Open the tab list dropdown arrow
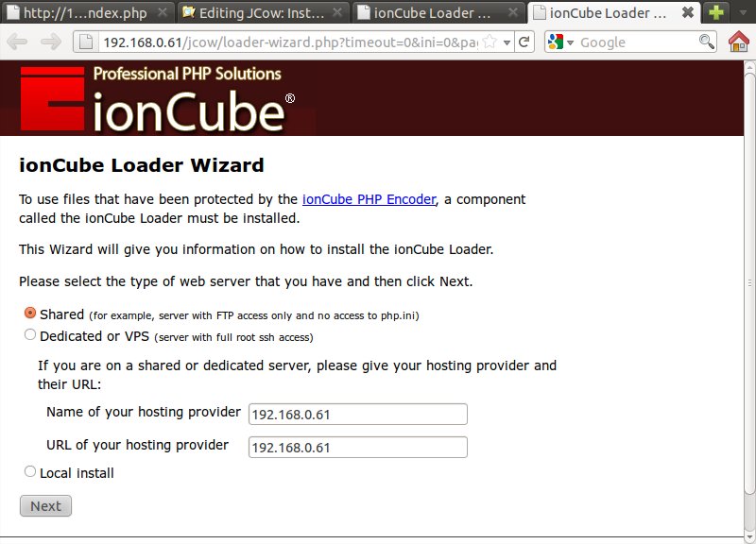Screen dimensions: 756x544 743,12
